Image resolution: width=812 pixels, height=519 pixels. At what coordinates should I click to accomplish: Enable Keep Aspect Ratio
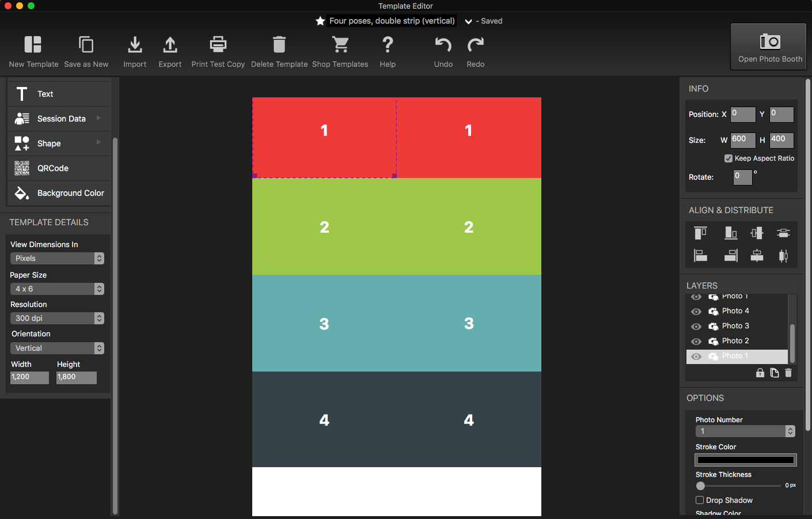coord(728,158)
